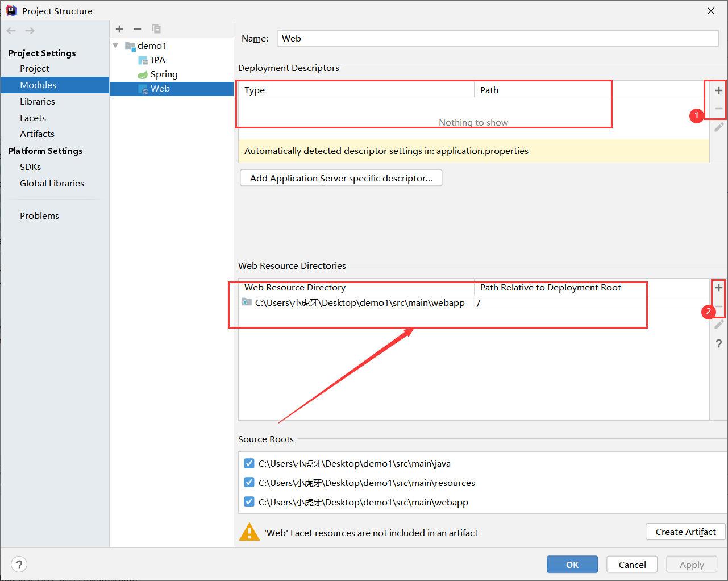Add a web resource directory
The height and width of the screenshot is (581, 728).
[x=719, y=288]
